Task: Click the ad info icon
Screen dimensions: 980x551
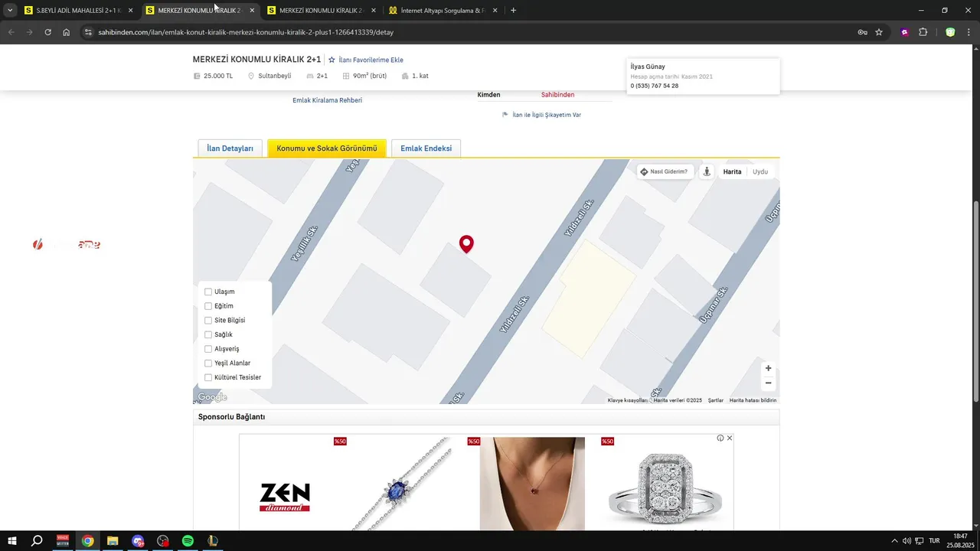Action: click(x=720, y=439)
